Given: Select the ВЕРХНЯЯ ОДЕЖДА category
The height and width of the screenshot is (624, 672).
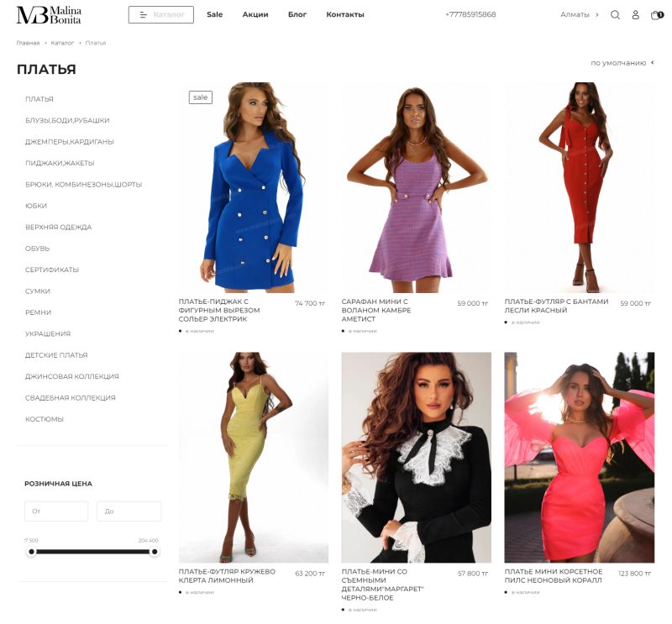Looking at the screenshot, I should point(58,227).
